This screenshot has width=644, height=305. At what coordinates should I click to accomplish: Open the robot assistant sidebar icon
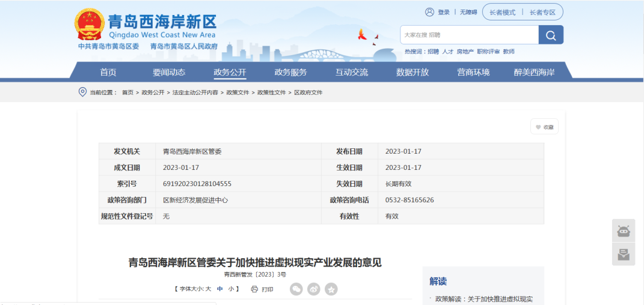coord(624,231)
